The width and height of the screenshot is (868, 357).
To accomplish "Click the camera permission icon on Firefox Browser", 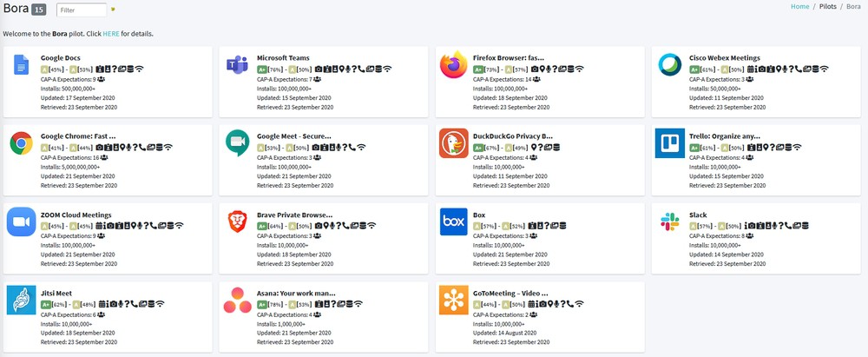I will [535, 69].
